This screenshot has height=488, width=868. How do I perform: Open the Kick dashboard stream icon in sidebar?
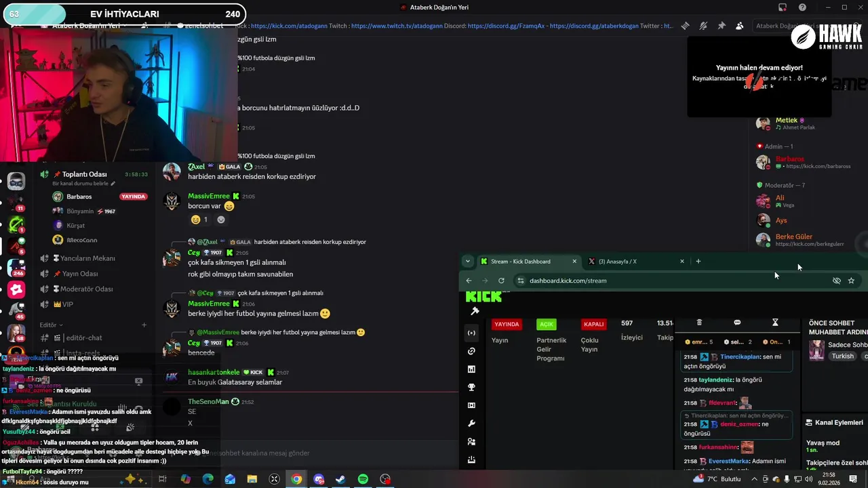click(x=471, y=333)
